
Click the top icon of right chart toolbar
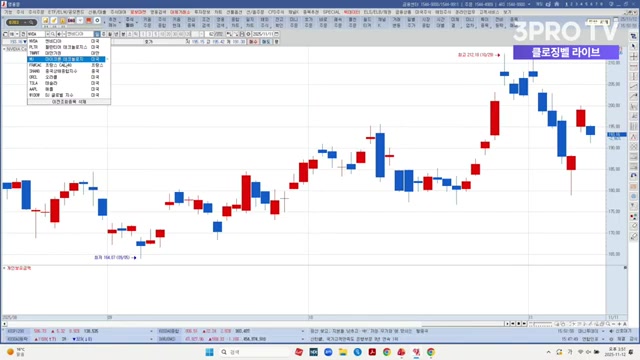pos(633,37)
